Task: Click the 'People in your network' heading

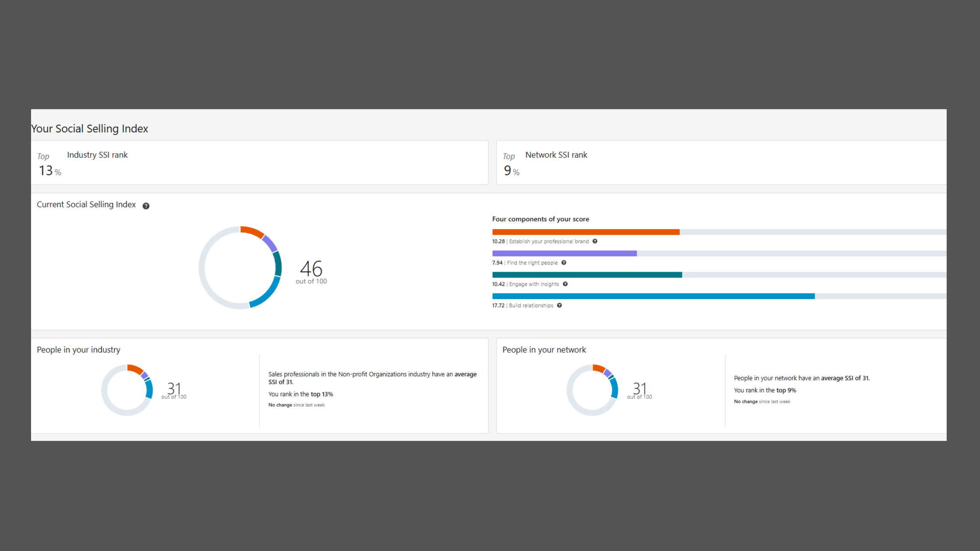Action: pos(544,350)
